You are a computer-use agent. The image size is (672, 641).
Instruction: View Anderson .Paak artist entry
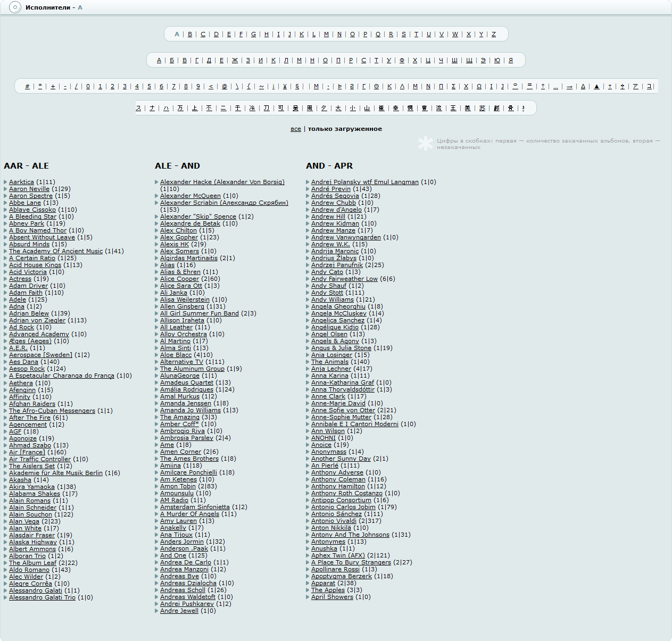tap(184, 548)
